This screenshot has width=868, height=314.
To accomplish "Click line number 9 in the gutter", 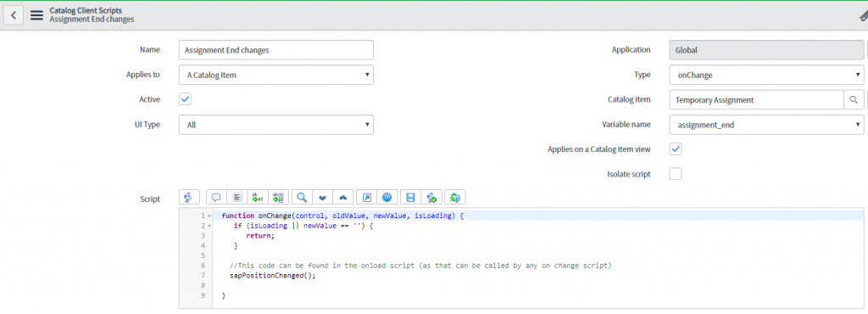I will pyautogui.click(x=203, y=295).
